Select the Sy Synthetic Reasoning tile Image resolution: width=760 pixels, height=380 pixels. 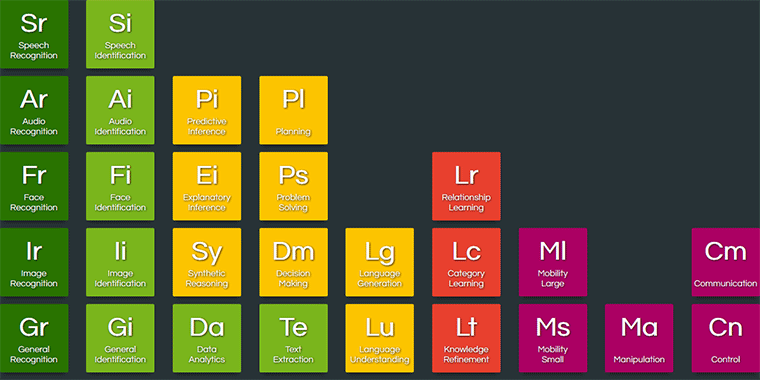coord(207,262)
